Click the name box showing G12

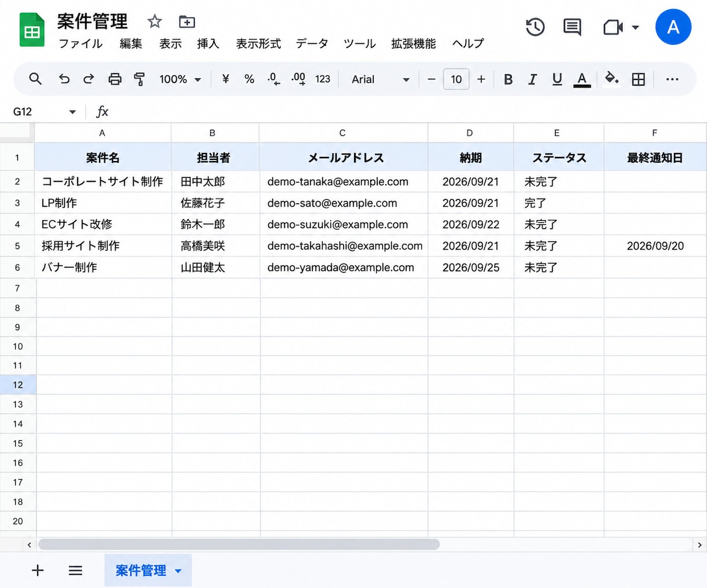tap(23, 111)
